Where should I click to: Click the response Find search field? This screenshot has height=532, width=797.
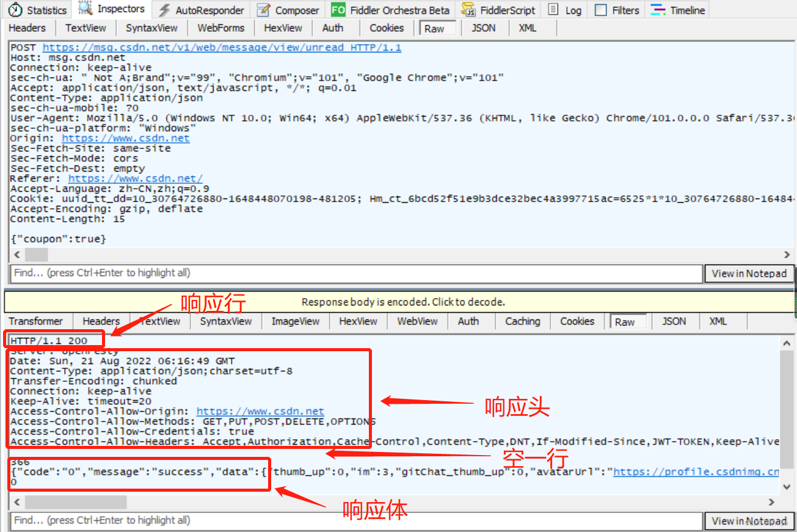coord(356,520)
